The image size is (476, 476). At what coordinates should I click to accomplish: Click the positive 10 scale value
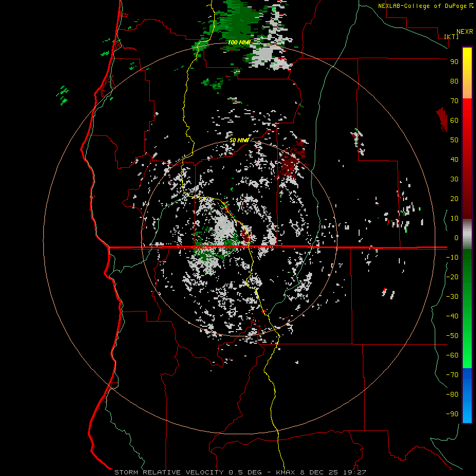[454, 218]
